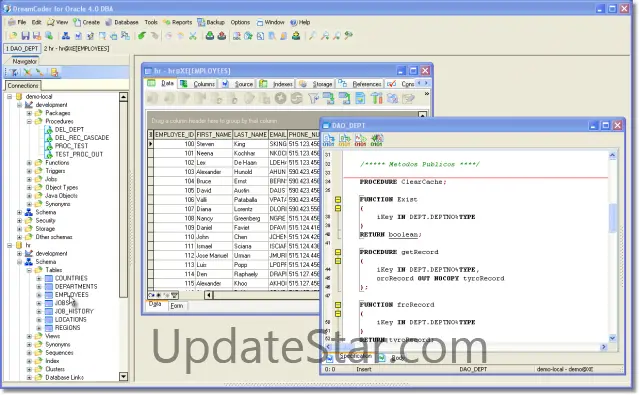Collapse fold marker beside FUNCTION frcRecord
The height and width of the screenshot is (395, 639).
coord(338,305)
